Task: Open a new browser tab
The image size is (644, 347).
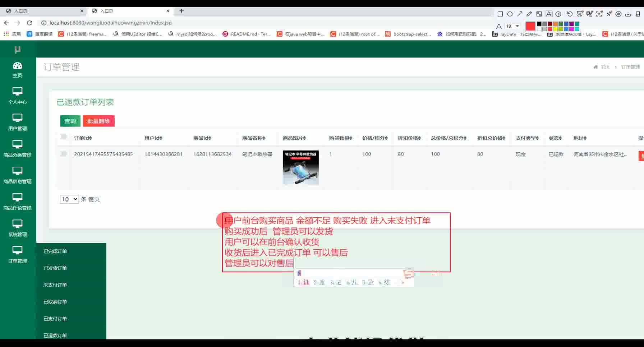Action: tap(181, 11)
